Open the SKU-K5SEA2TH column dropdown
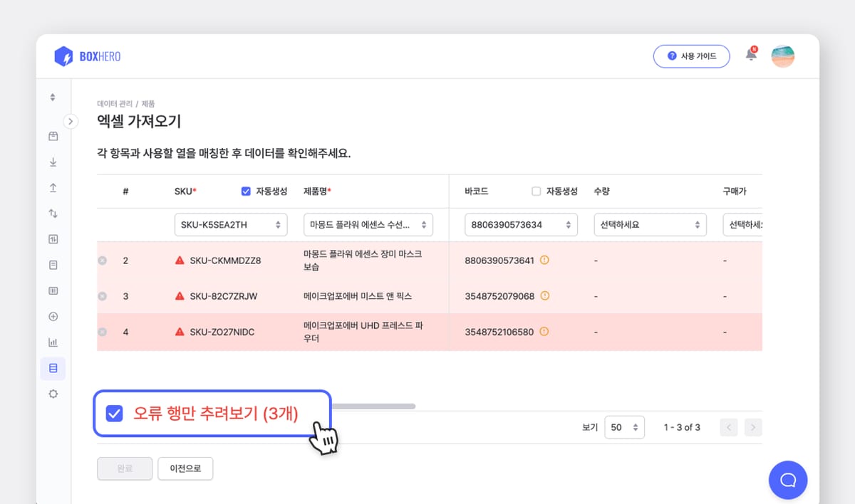 pyautogui.click(x=231, y=224)
